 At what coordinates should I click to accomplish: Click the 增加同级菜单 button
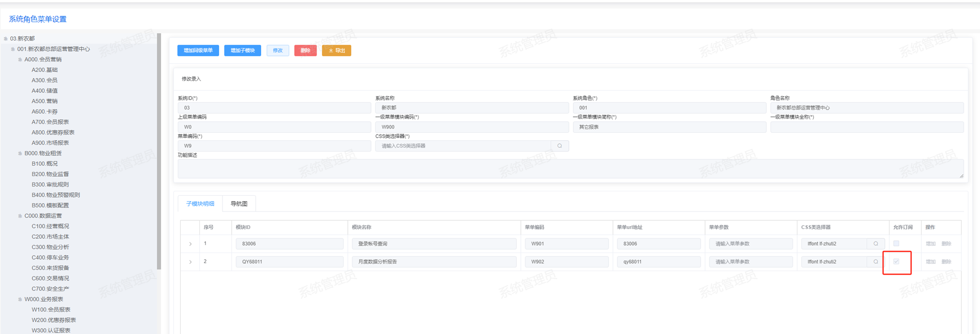198,51
